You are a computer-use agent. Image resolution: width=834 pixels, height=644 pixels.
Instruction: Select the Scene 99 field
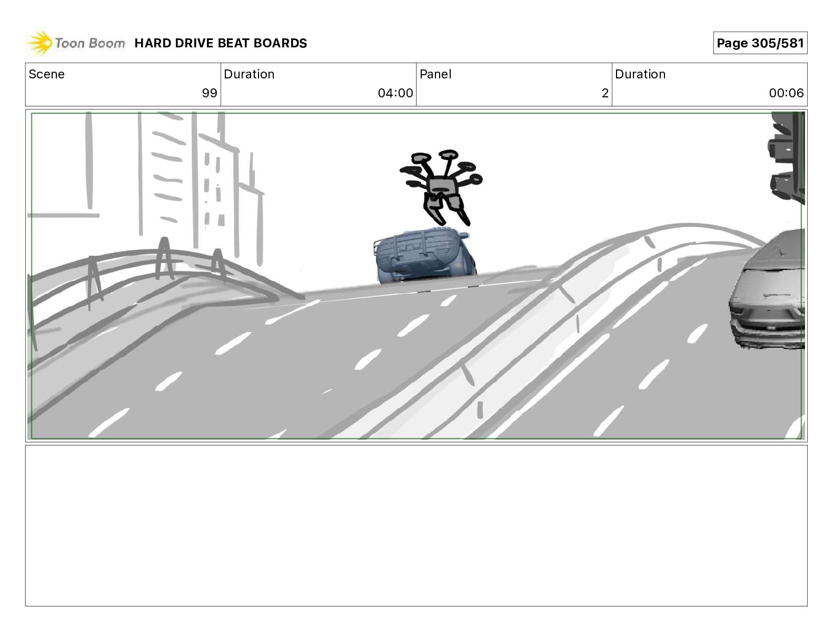tap(123, 84)
